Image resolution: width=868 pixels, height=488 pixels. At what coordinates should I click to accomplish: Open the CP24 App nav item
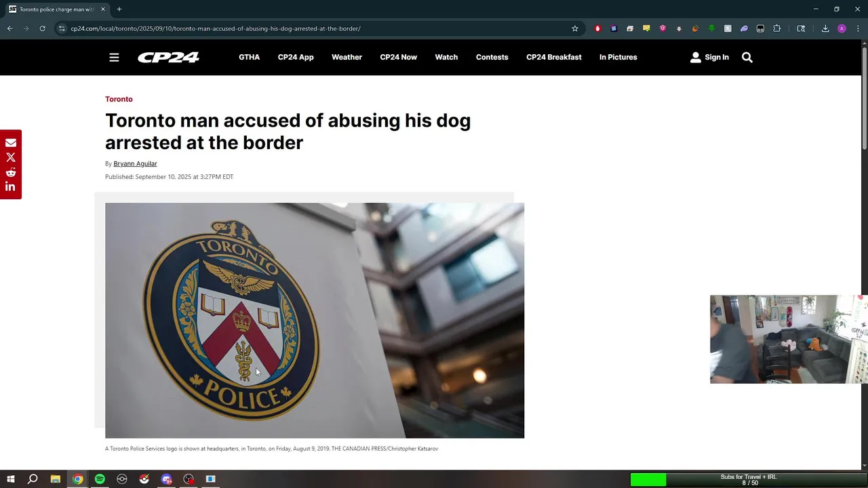pyautogui.click(x=296, y=58)
